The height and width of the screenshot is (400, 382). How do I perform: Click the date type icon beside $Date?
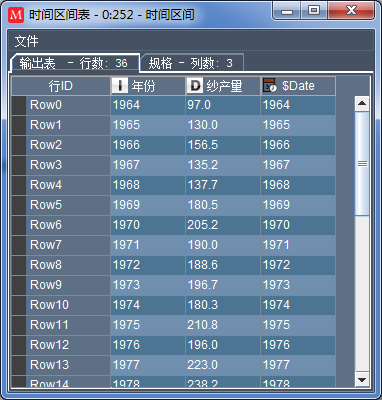click(270, 86)
